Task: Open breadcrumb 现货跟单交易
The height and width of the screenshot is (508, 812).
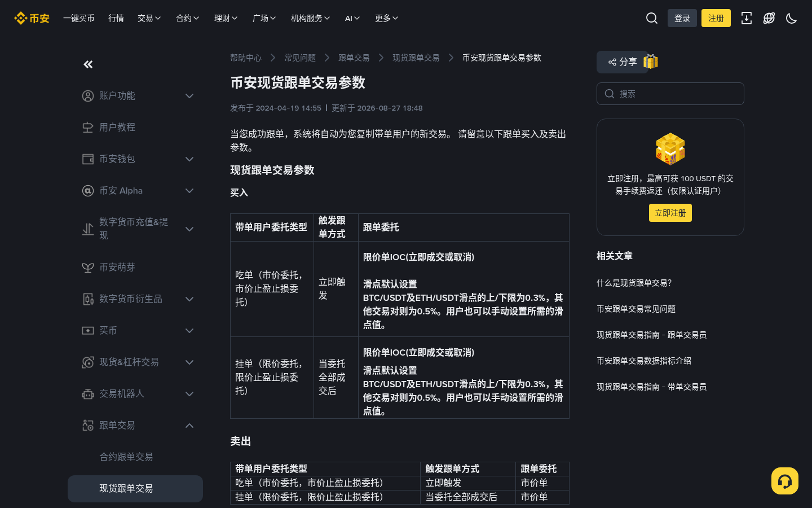Action: (x=416, y=58)
